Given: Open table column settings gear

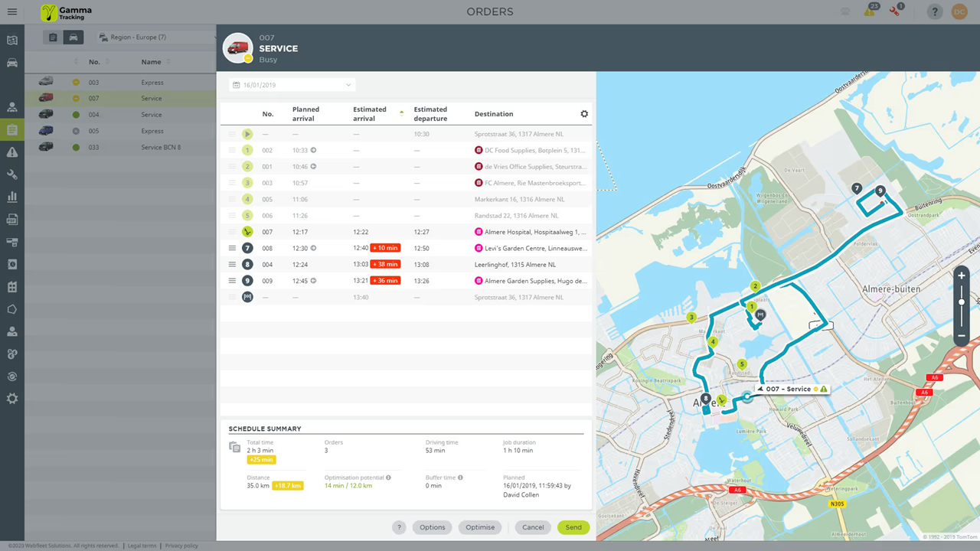Looking at the screenshot, I should pyautogui.click(x=584, y=114).
